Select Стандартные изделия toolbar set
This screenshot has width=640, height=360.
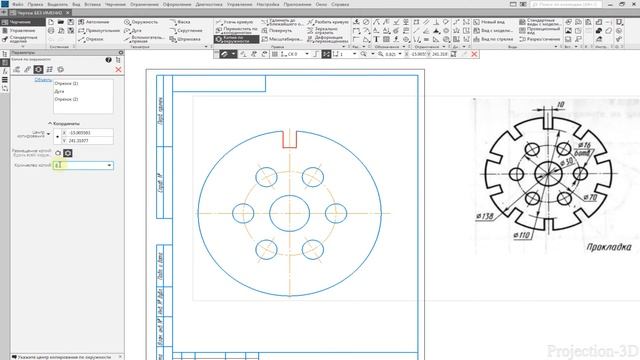tap(23, 39)
